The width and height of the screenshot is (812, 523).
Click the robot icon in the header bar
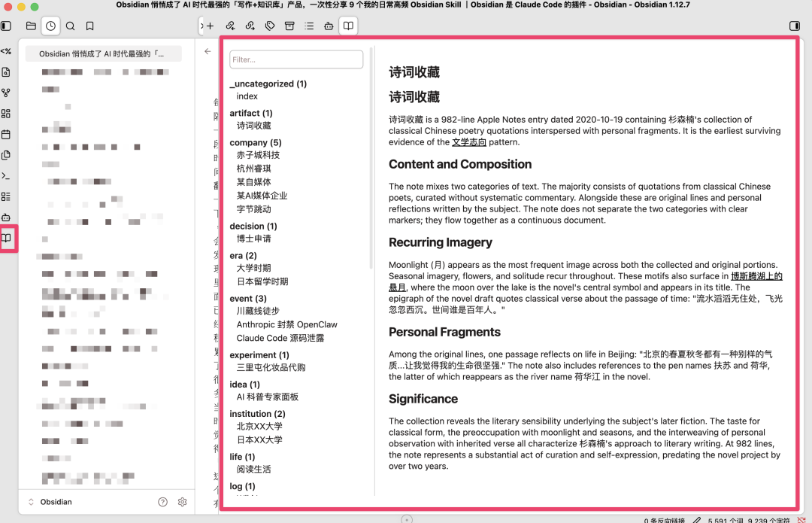coord(329,26)
